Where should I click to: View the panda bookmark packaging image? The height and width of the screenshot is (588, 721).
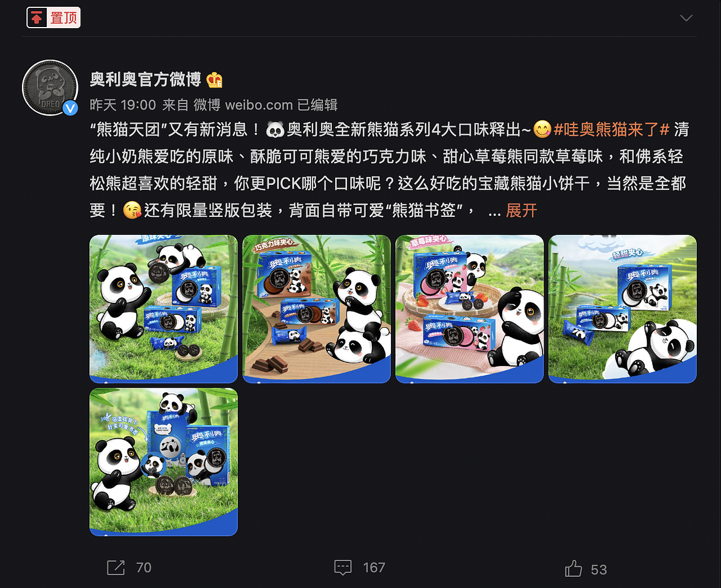click(x=164, y=462)
